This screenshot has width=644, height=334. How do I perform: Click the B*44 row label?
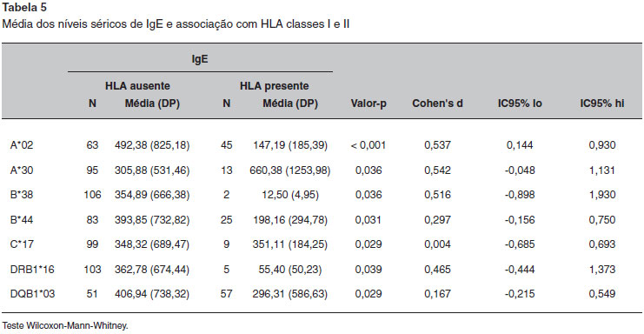[x=22, y=220]
